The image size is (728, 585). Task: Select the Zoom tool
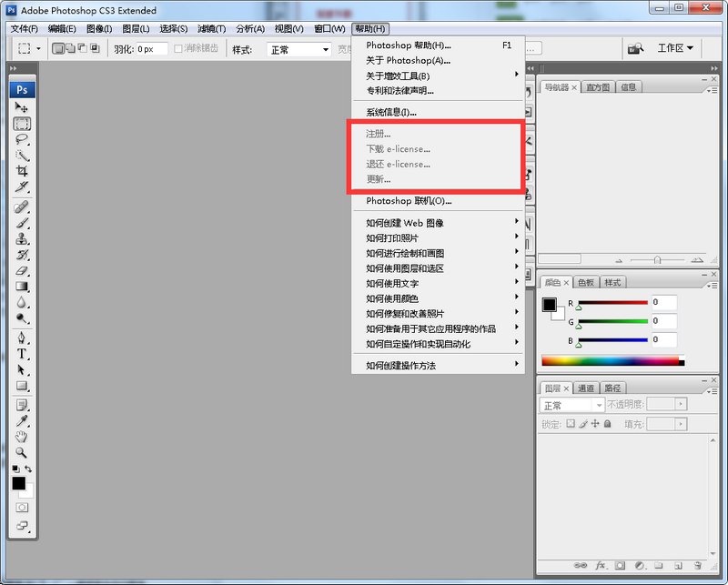click(x=21, y=453)
